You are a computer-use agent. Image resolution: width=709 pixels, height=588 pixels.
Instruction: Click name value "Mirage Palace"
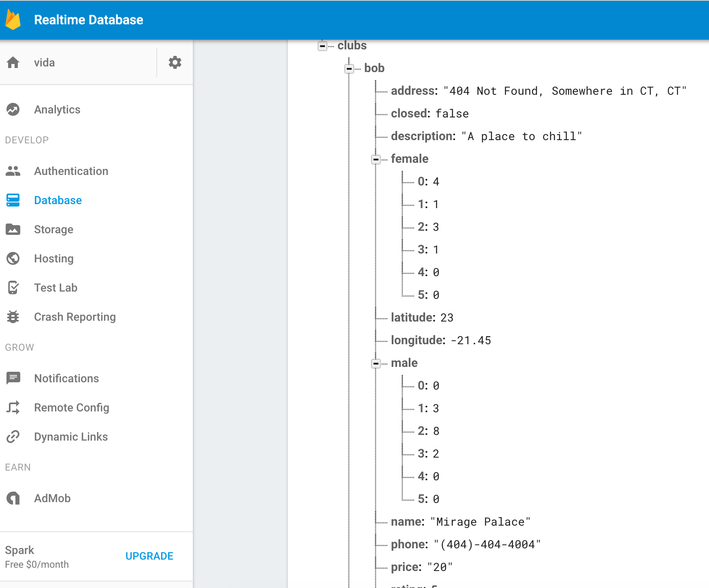480,522
